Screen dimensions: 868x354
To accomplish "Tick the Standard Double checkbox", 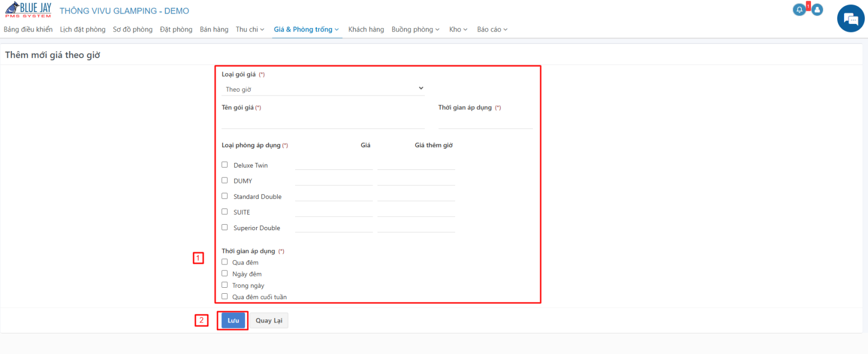I will coord(225,196).
